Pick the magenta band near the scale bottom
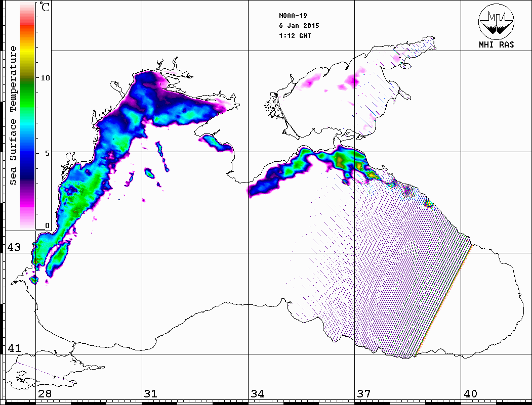The image size is (532, 405). [27, 205]
